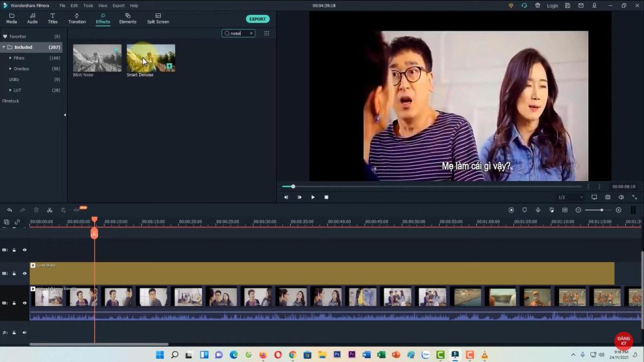
Task: Toggle visibility of the Lomo Sharp track
Action: pos(24,273)
